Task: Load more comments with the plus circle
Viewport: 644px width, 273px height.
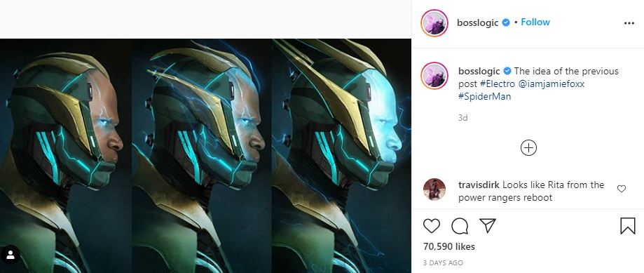Action: [528, 147]
